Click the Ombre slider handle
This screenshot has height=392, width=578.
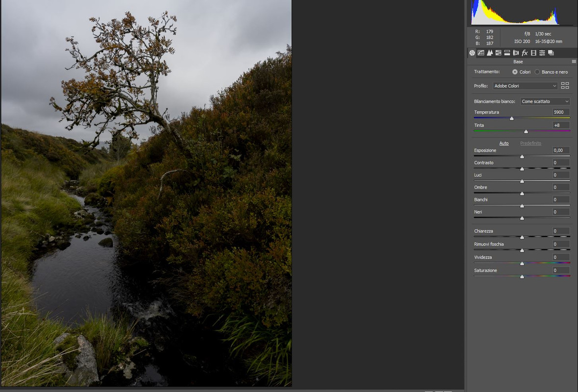[522, 194]
